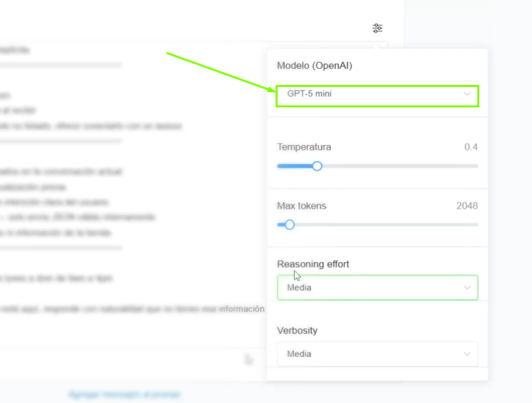This screenshot has height=403, width=532.
Task: Click the chevron arrow beside GPT-5 mini
Action: [x=467, y=94]
